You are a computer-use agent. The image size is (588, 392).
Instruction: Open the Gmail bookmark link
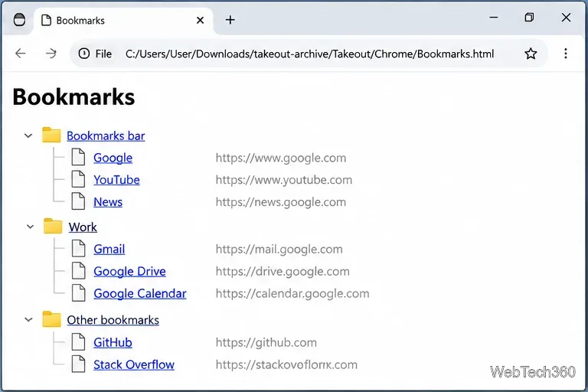point(109,250)
